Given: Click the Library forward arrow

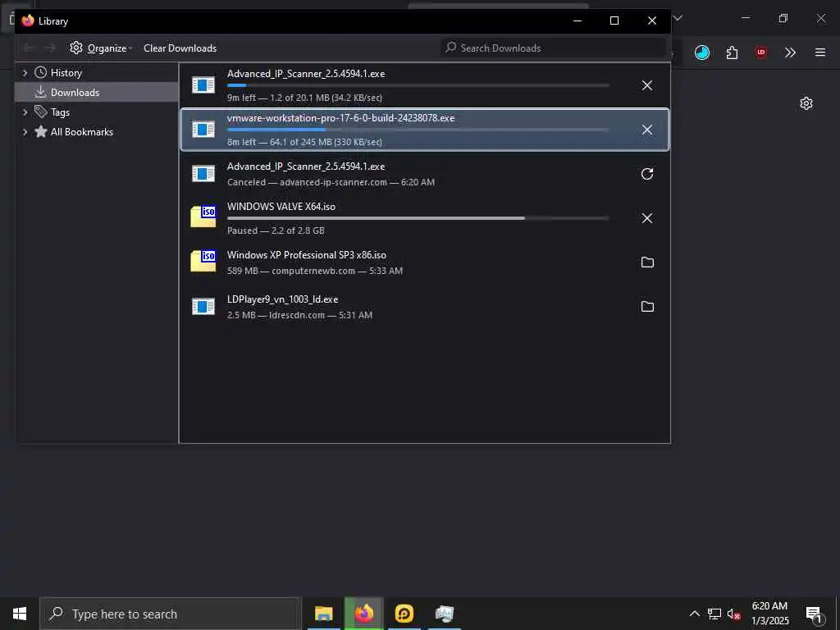Looking at the screenshot, I should [50, 48].
